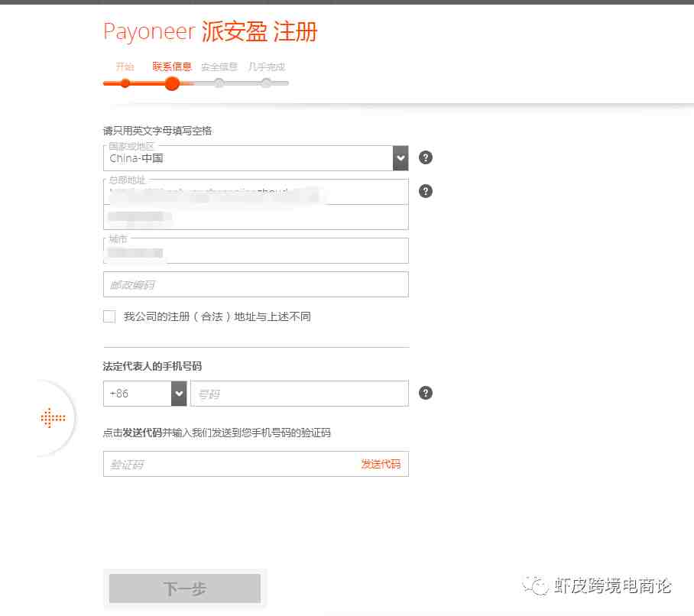The width and height of the screenshot is (694, 616).
Task: Click help icon beside headquarters address field
Action: coord(425,191)
